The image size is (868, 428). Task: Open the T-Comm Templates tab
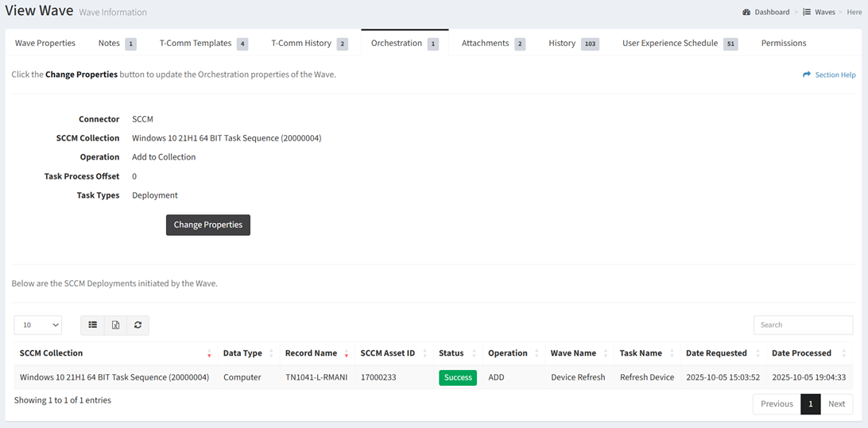tap(196, 43)
